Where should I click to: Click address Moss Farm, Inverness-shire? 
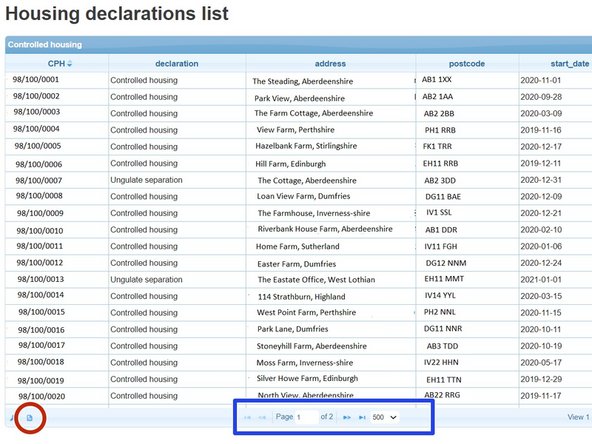point(305,362)
